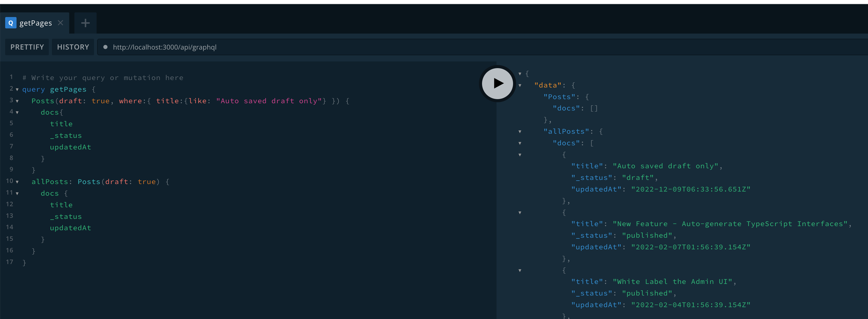
Task: Collapse query getPages at line 2
Action: click(17, 90)
